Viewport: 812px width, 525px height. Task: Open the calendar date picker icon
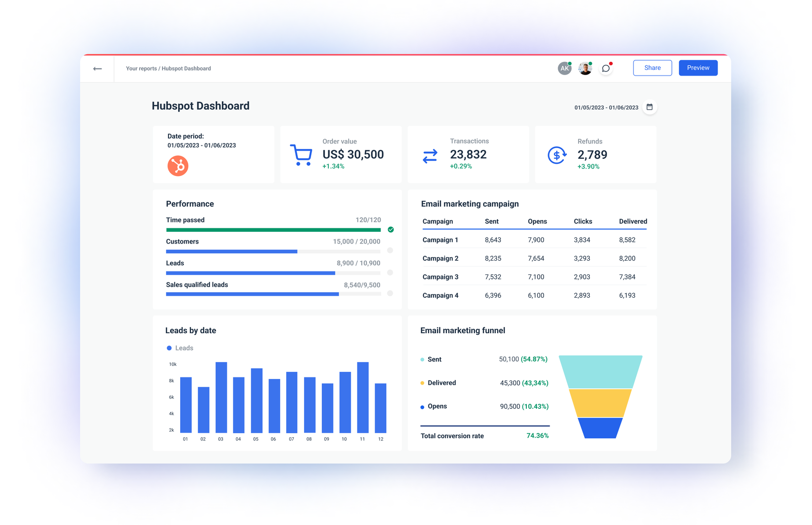pyautogui.click(x=650, y=107)
